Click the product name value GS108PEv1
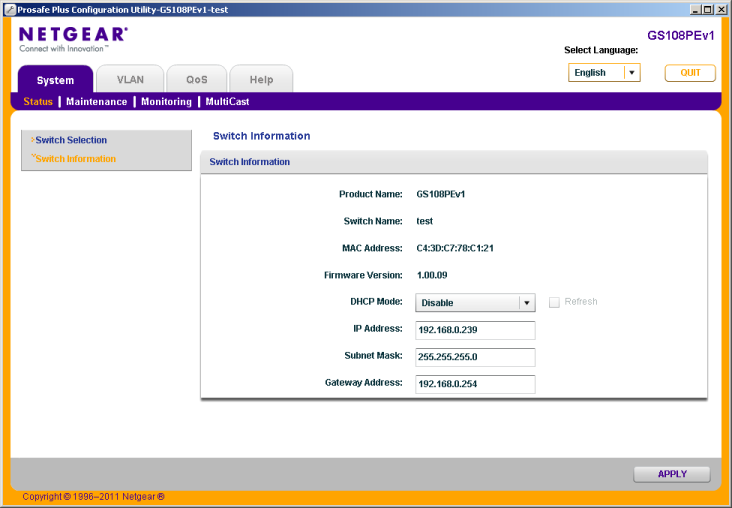Screen dimensions: 732x508 tap(441, 194)
